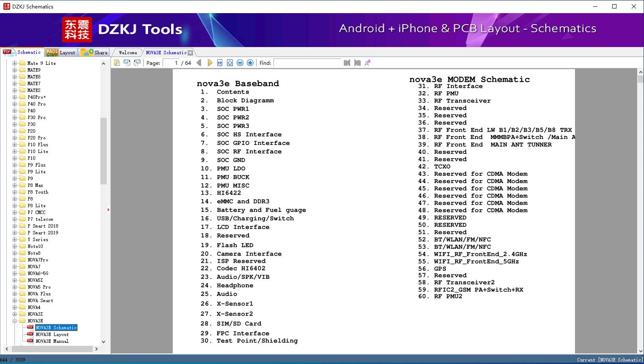Viewport: 644px width, 364px height.
Task: Click the '42. TCXO' contents entry
Action: coord(434,167)
